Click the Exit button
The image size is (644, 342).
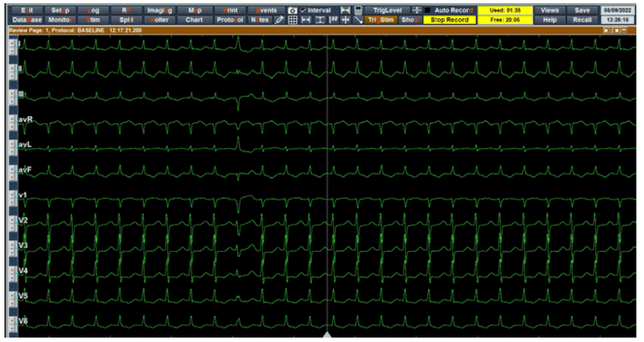[27, 10]
